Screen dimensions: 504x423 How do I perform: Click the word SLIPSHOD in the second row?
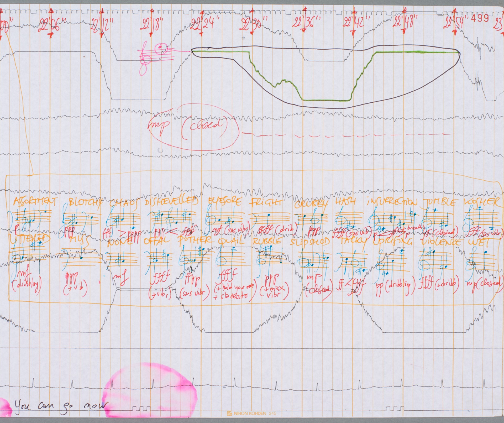point(310,242)
